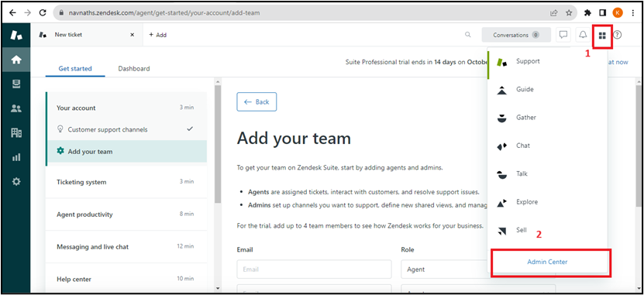The height and width of the screenshot is (295, 644).
Task: Open the help question mark icon
Action: [x=618, y=35]
